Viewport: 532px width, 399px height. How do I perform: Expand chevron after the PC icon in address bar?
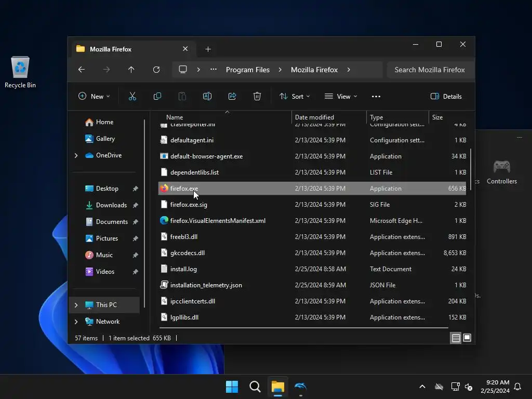tap(198, 70)
